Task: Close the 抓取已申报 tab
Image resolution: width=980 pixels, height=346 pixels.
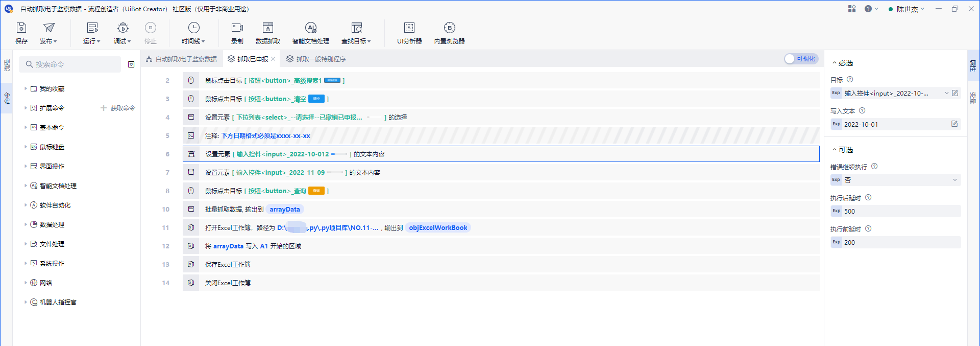Action: tap(274, 59)
